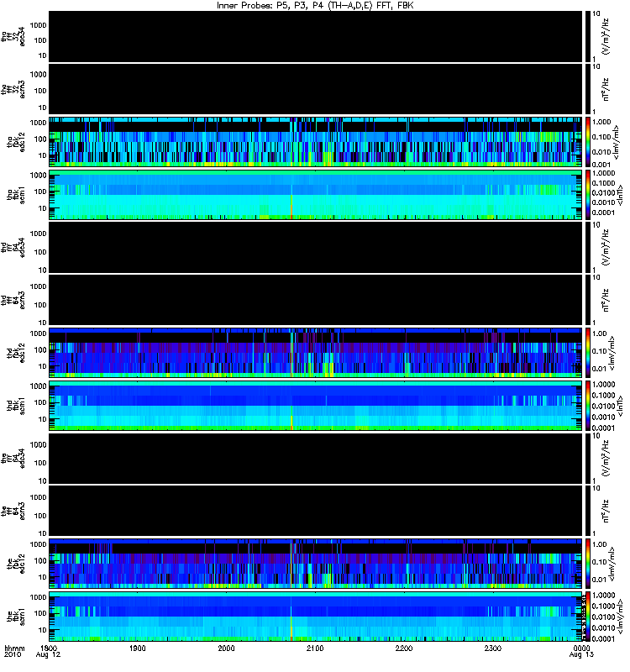Click the 100 tick on thd fbk edc12 axis
This screenshot has height=672, width=630.
point(40,349)
